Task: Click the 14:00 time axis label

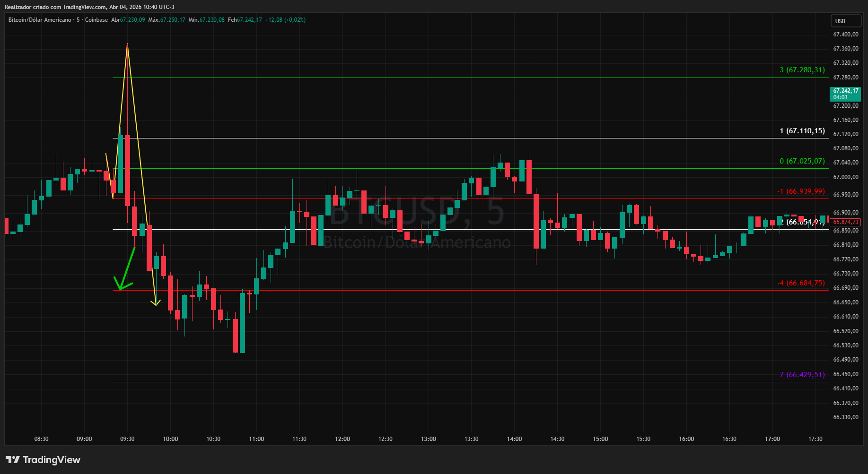Action: click(x=515, y=439)
